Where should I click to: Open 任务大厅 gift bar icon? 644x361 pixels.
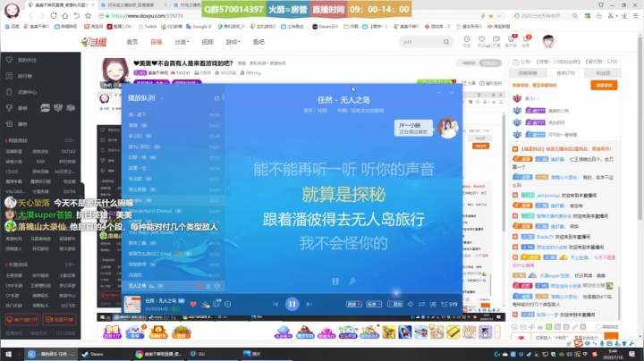112,332
